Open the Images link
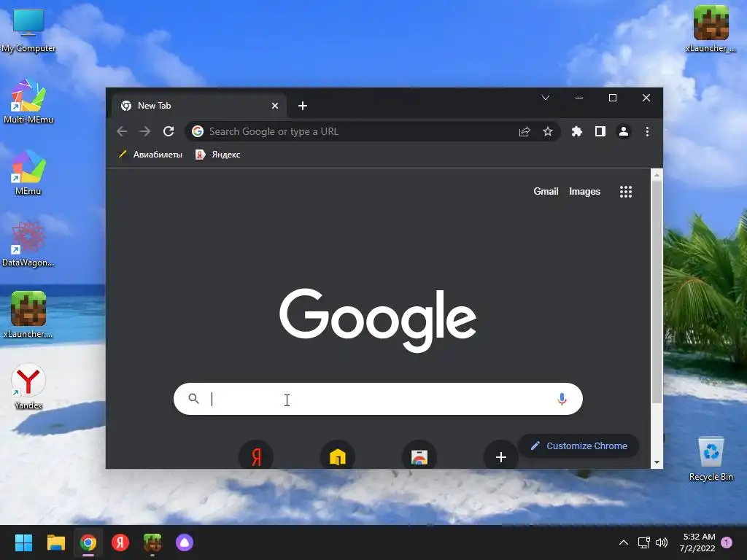This screenshot has width=747, height=560. pos(584,192)
